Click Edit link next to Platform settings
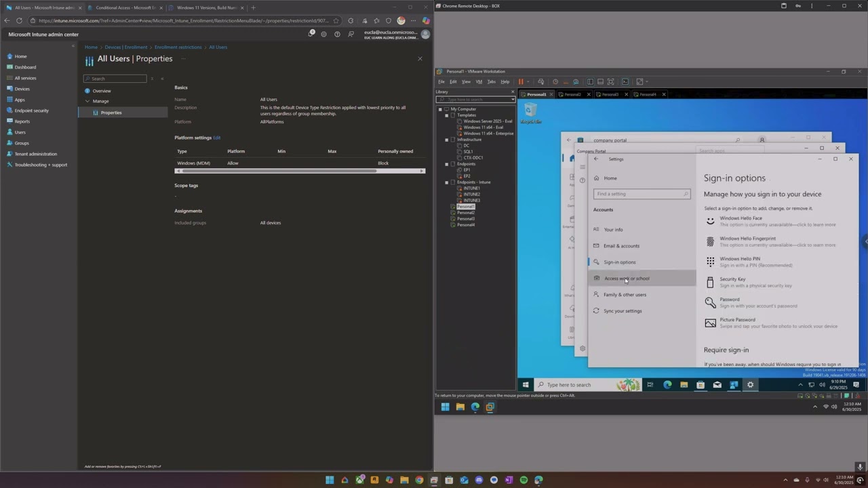 (x=217, y=138)
